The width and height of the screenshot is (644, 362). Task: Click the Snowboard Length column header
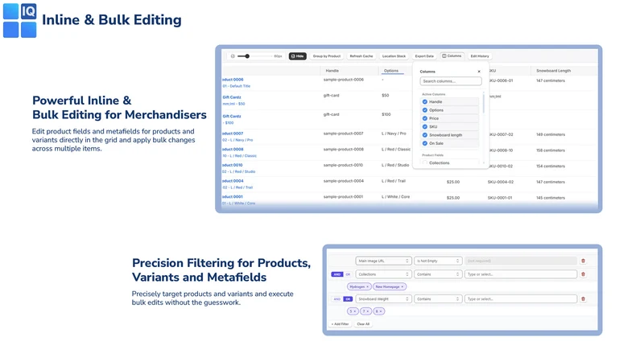point(553,71)
